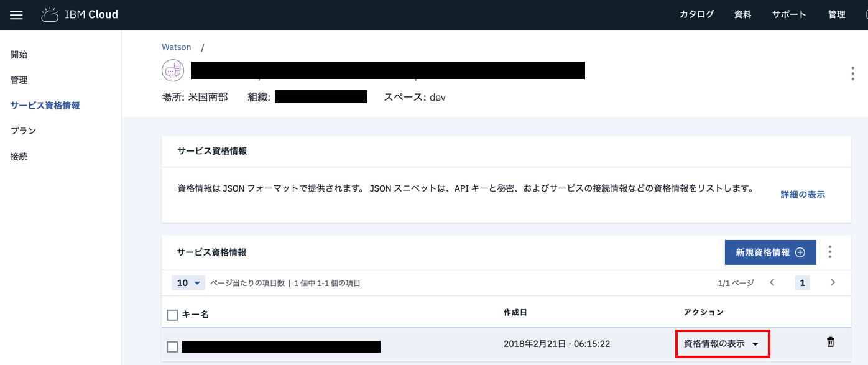The width and height of the screenshot is (868, 365).
Task: Select all keys with the キー名 checkbox
Action: pos(172,315)
